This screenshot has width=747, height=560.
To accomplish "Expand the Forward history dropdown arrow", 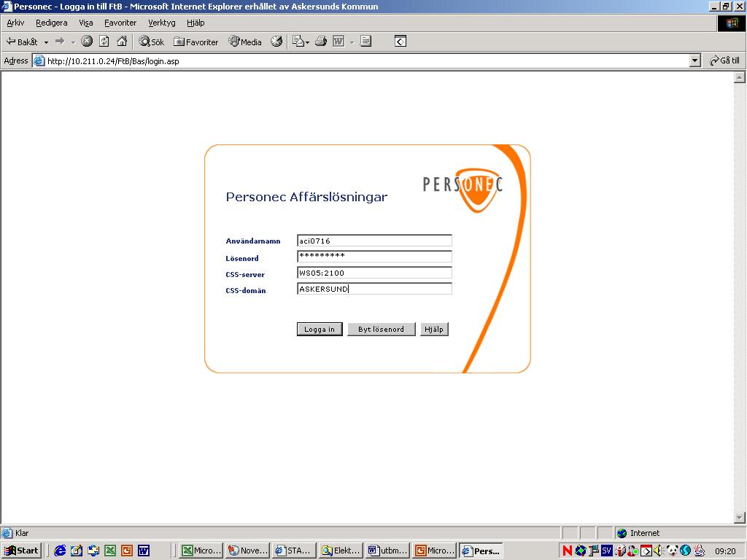I will tap(74, 42).
